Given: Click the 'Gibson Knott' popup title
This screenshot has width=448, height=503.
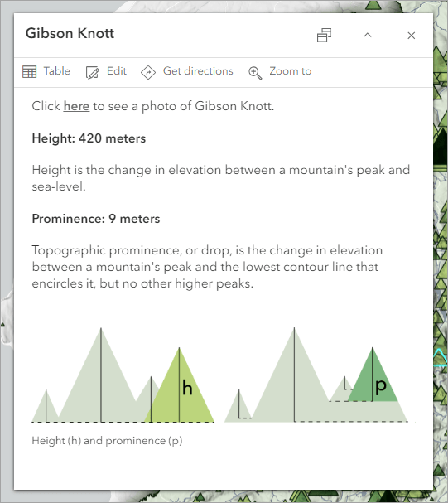Looking at the screenshot, I should click(70, 33).
